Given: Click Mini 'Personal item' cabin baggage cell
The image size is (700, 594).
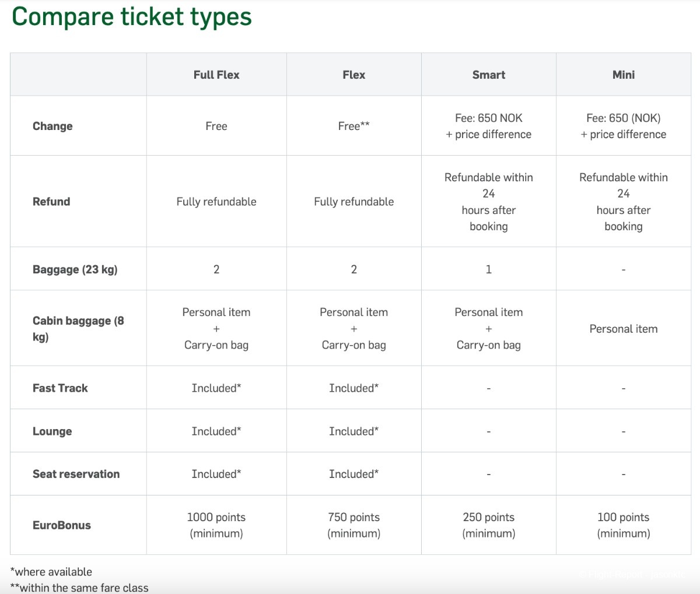Looking at the screenshot, I should tap(624, 329).
